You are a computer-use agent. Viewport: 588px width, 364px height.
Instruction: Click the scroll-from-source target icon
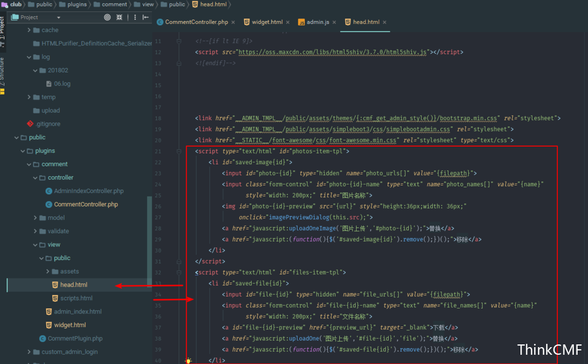coord(107,17)
